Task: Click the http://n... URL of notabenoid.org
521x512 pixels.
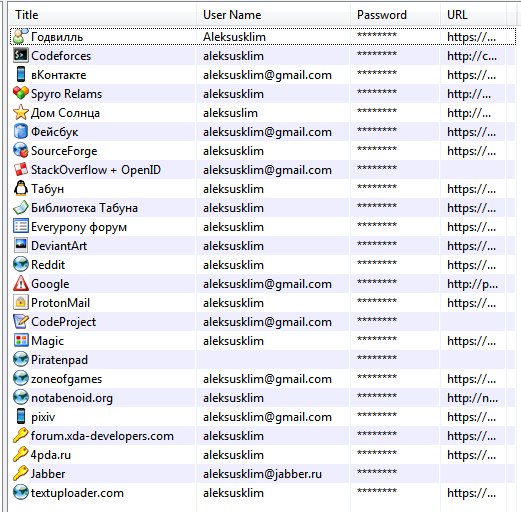Action: 472,398
